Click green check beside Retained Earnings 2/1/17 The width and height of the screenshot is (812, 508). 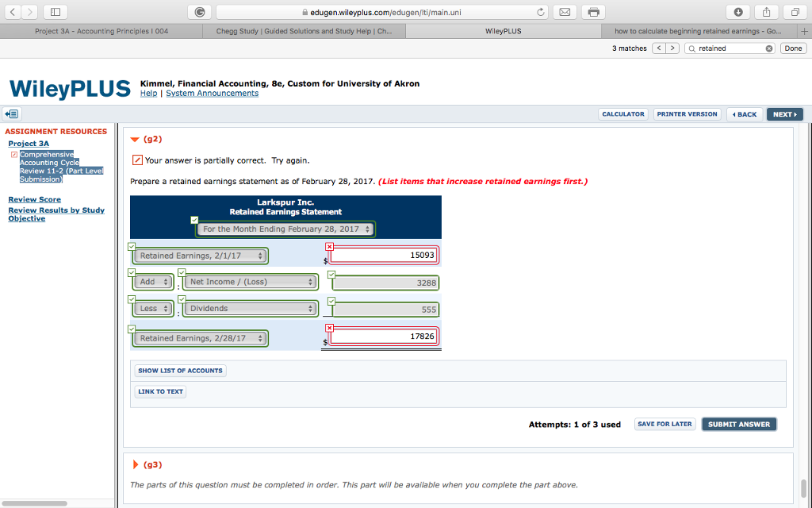[x=132, y=247]
